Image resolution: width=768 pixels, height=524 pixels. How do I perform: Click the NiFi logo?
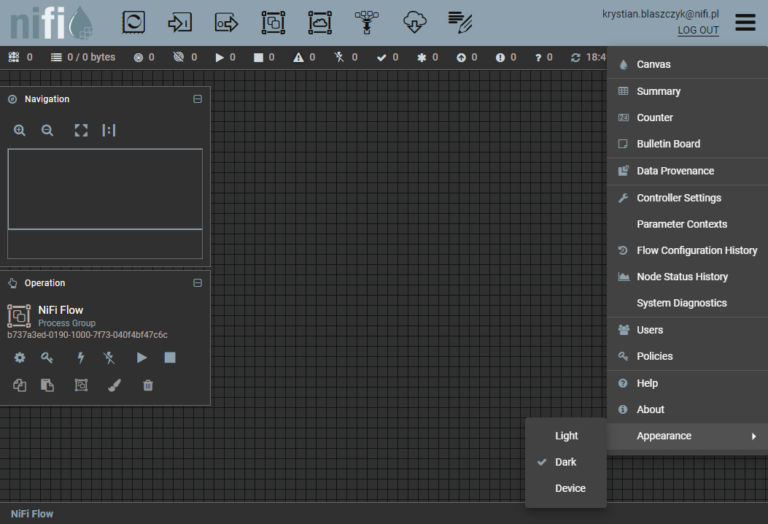52,23
